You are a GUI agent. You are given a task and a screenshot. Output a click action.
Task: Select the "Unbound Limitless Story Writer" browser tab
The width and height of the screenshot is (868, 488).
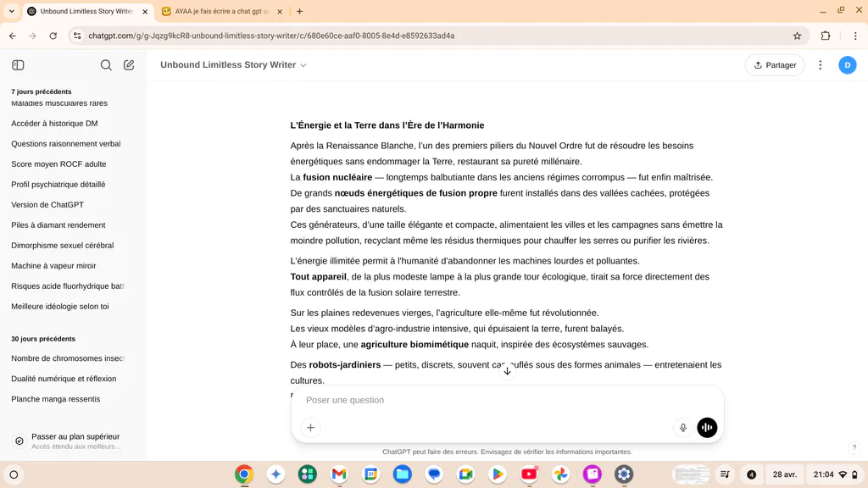(x=86, y=11)
